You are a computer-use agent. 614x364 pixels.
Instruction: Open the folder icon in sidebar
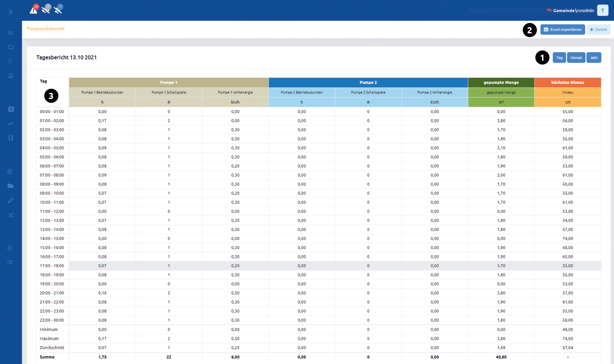point(10,186)
